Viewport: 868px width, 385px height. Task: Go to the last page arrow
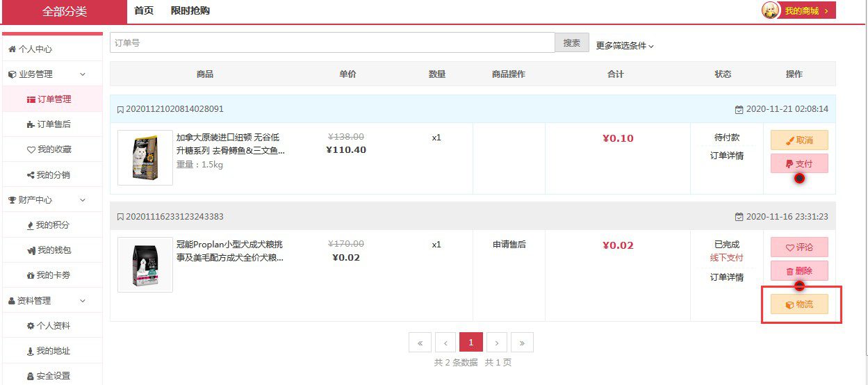click(522, 343)
